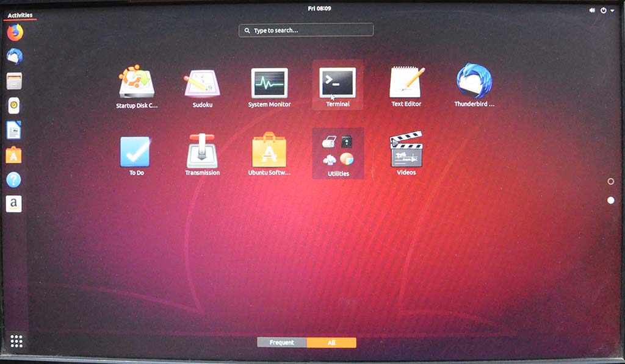Image resolution: width=625 pixels, height=364 pixels.
Task: Open Thunderbird in the applications grid
Action: click(x=474, y=85)
